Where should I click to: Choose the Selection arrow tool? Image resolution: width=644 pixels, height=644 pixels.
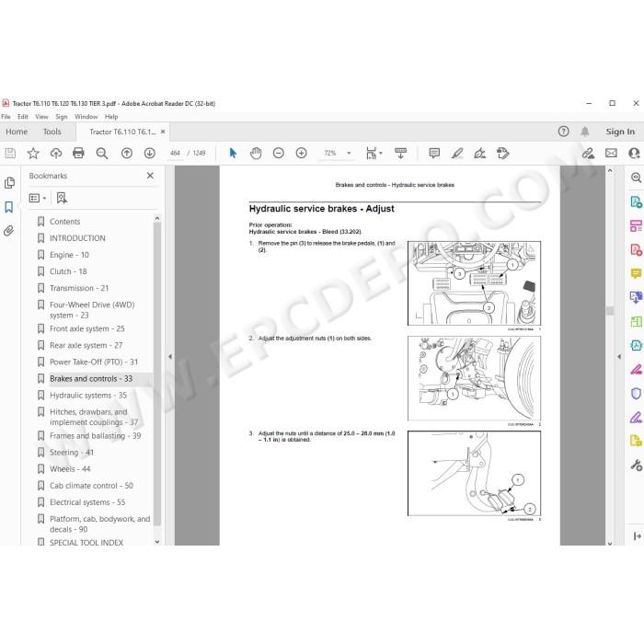click(233, 154)
